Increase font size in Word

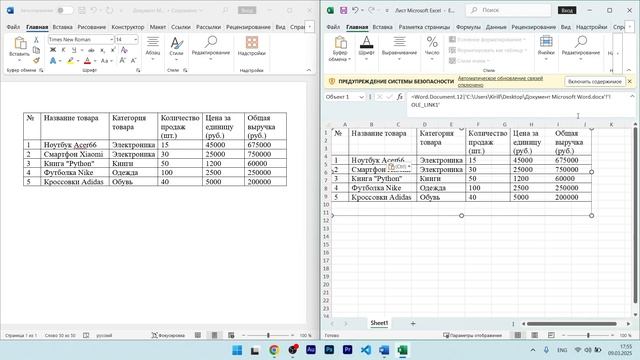click(x=122, y=60)
